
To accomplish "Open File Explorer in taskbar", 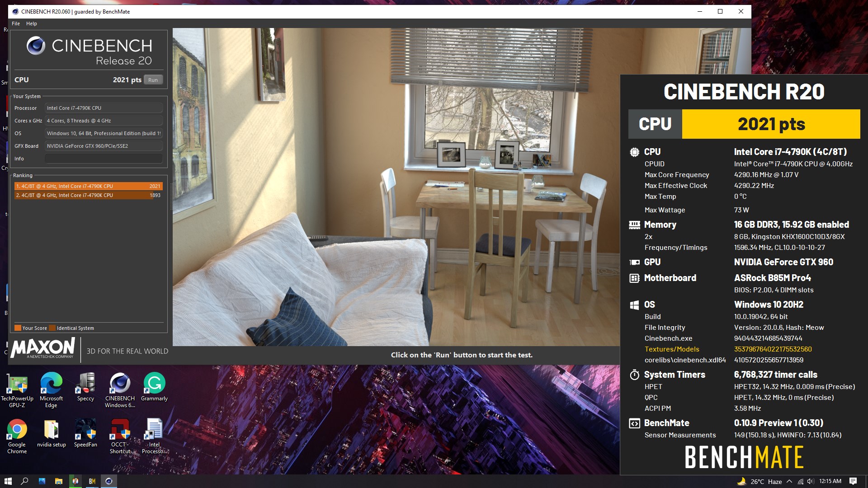I will (58, 481).
